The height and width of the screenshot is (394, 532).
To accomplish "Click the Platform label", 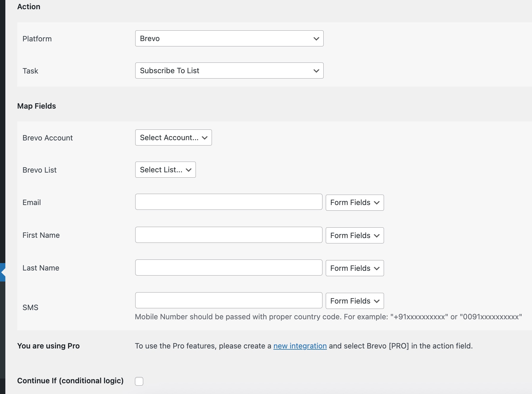I will [37, 39].
